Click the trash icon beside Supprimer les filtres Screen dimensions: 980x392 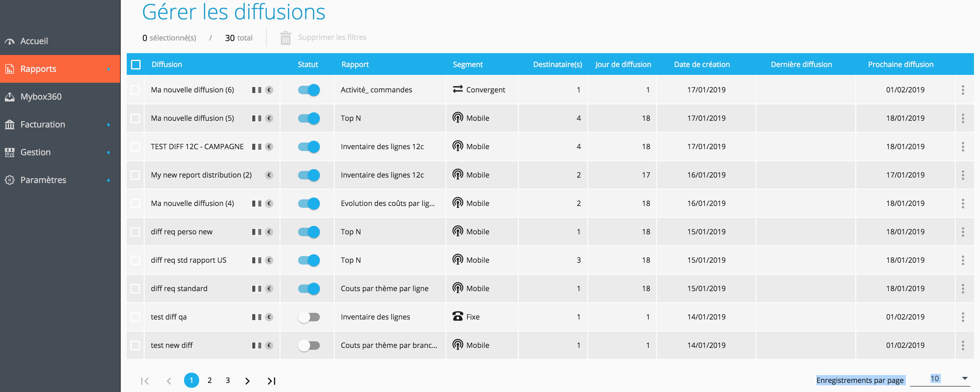click(x=285, y=38)
